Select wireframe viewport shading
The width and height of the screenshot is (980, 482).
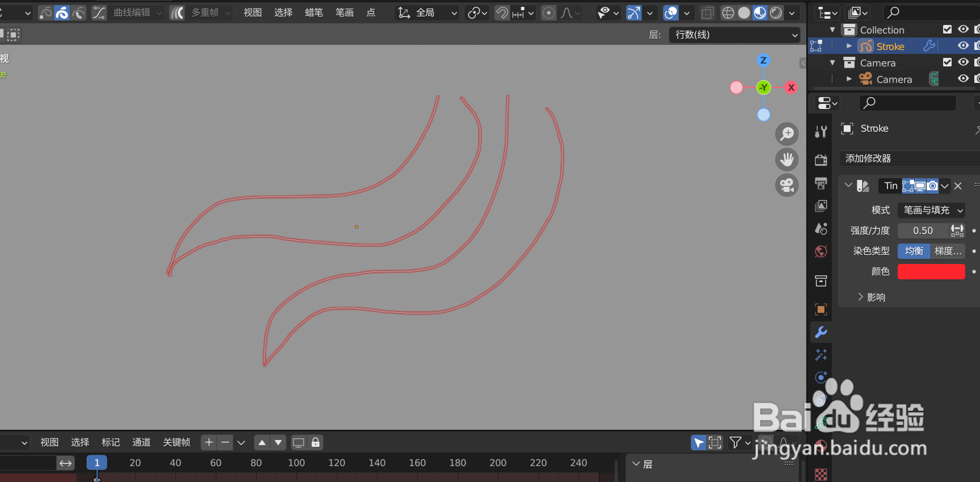pos(728,12)
